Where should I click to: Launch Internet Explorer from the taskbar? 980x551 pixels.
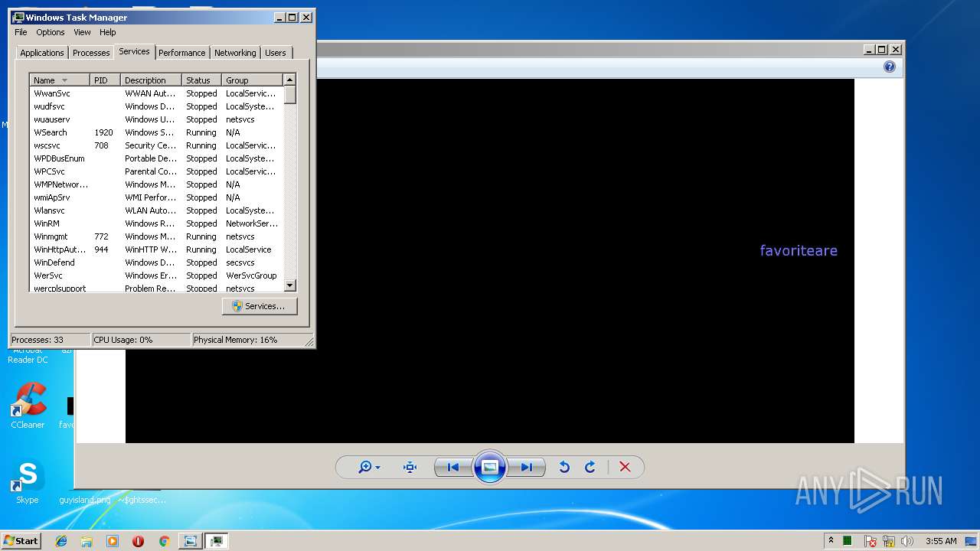click(x=61, y=541)
